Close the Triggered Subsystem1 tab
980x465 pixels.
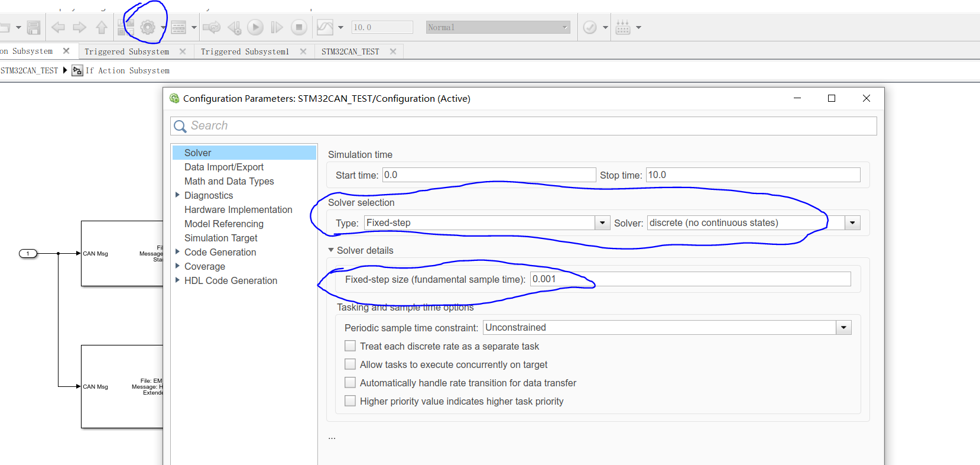click(303, 51)
